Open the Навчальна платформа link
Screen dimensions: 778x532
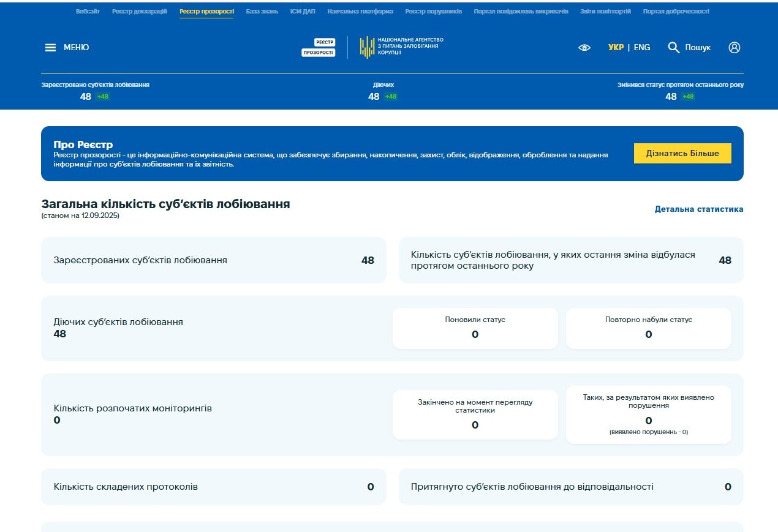pyautogui.click(x=360, y=10)
